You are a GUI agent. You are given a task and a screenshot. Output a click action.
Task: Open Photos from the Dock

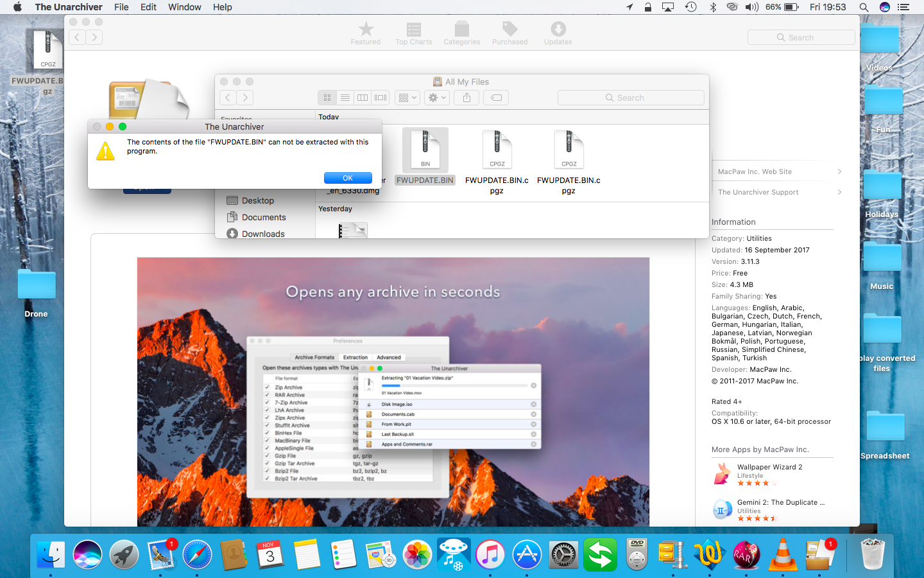pyautogui.click(x=417, y=554)
